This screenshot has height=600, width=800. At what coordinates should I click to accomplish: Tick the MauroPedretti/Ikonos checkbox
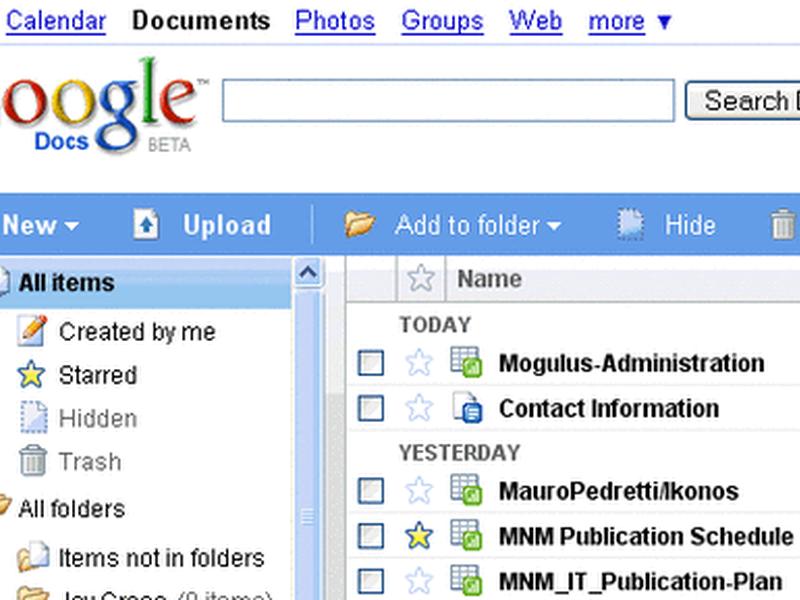371,491
